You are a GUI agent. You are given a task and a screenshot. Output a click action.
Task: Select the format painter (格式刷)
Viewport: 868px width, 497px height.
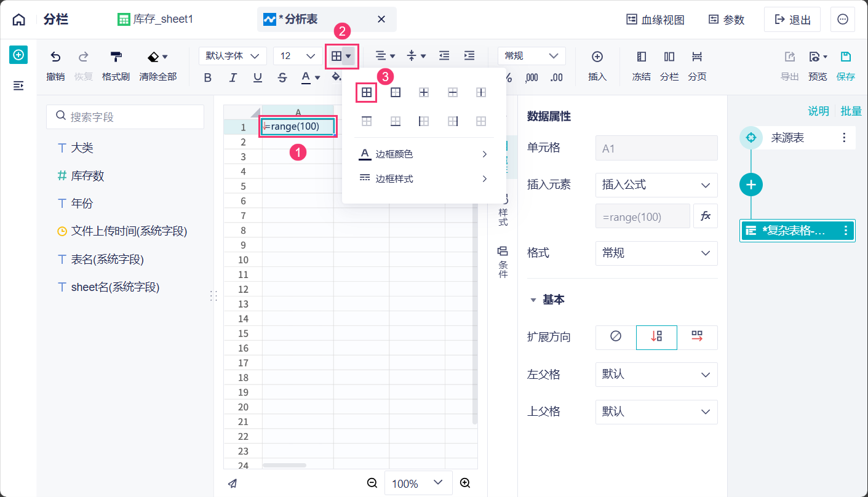[x=116, y=66]
